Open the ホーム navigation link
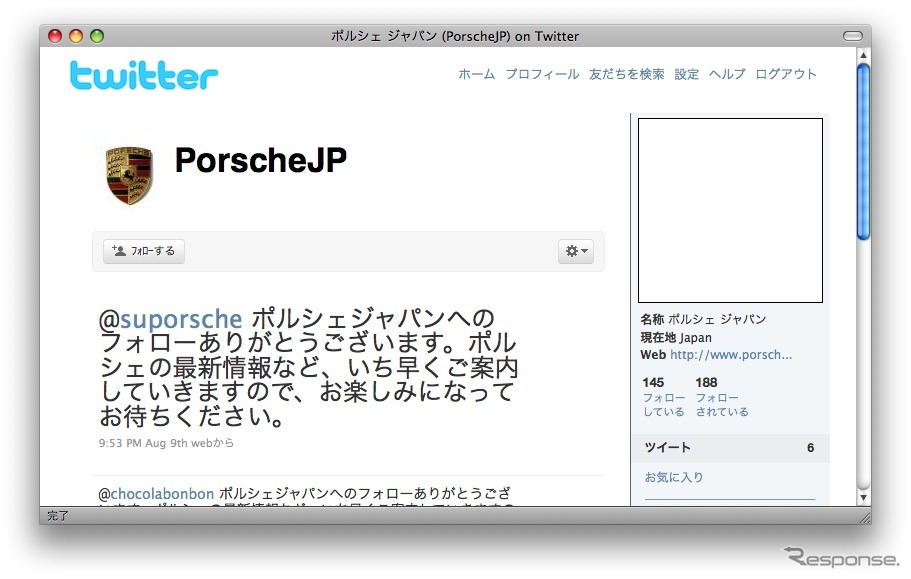911x579 pixels. click(476, 74)
